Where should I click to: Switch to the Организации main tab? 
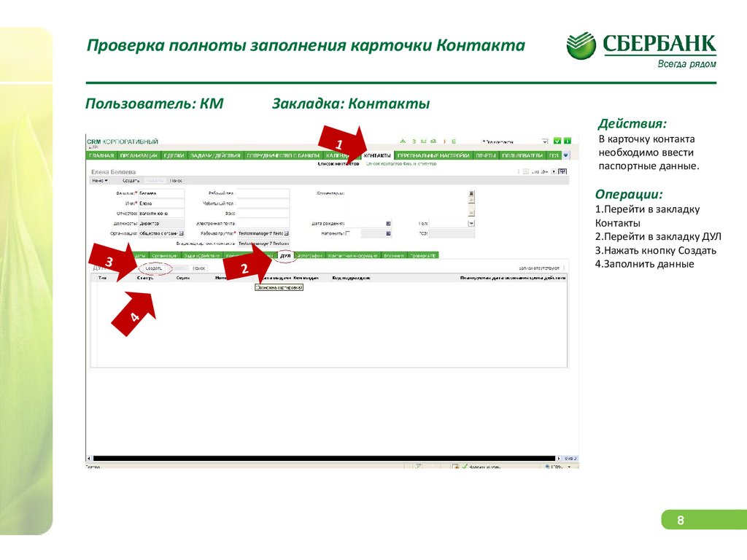139,156
